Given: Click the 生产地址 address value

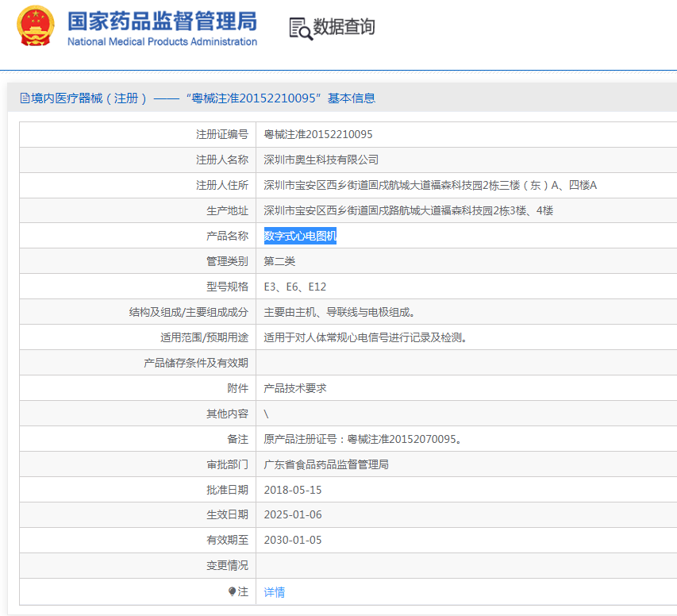Looking at the screenshot, I should point(409,210).
